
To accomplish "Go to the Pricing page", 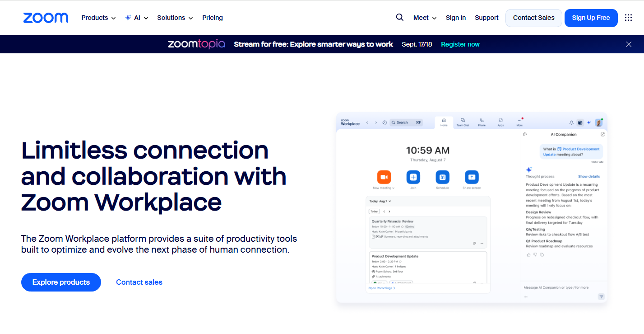I will (213, 18).
